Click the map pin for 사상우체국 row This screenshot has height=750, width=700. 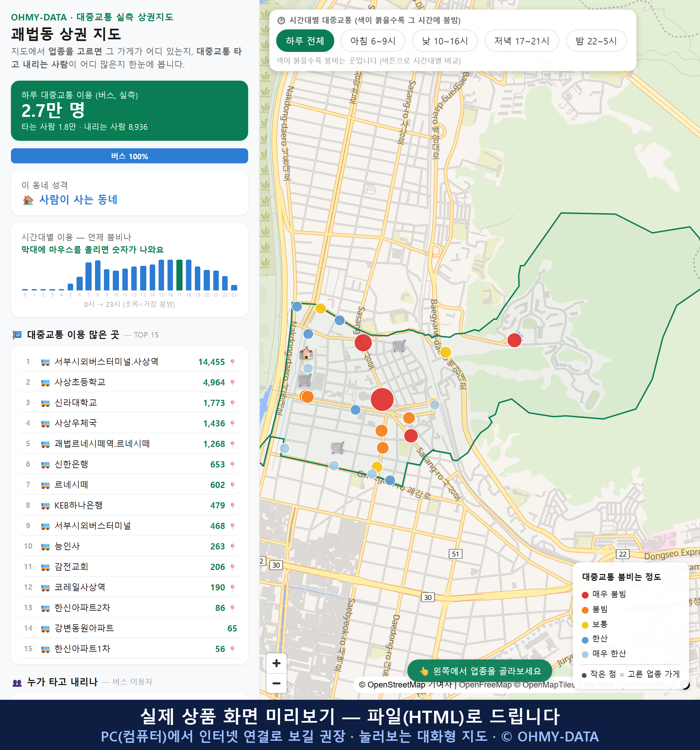pos(232,424)
